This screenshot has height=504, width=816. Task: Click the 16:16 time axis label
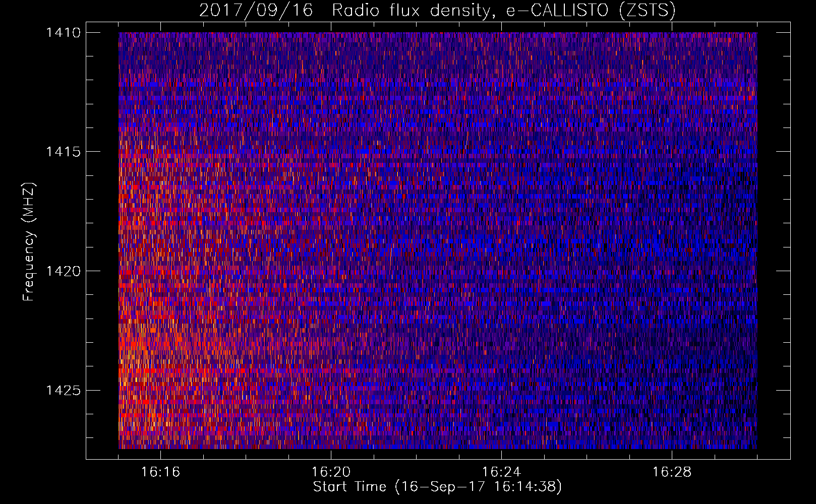pyautogui.click(x=161, y=472)
